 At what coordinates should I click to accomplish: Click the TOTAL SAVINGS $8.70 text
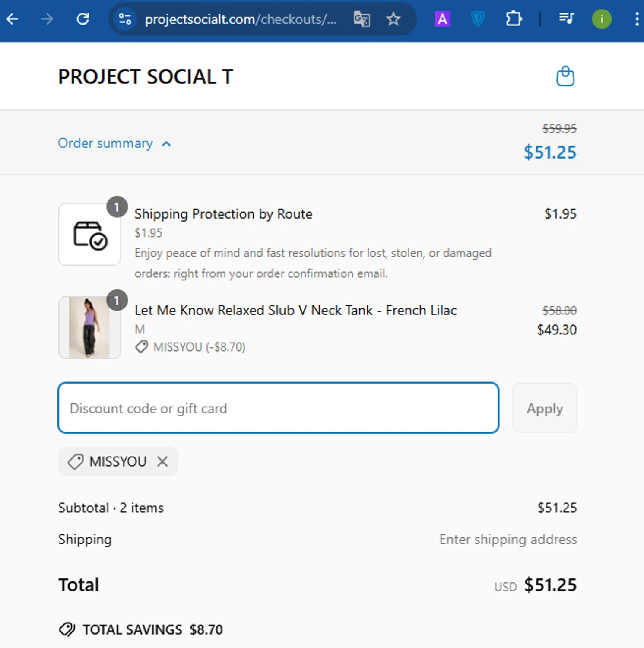153,629
